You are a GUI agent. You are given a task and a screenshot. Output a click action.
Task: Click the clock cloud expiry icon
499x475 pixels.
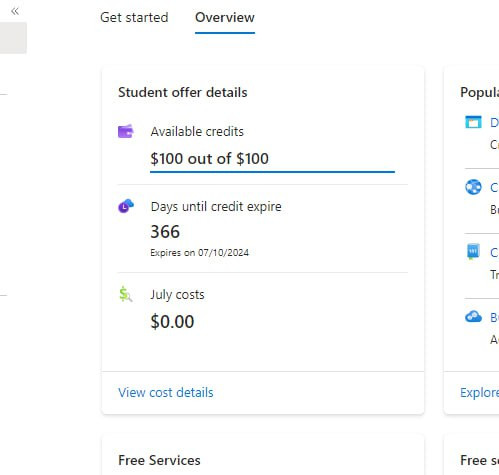[126, 206]
